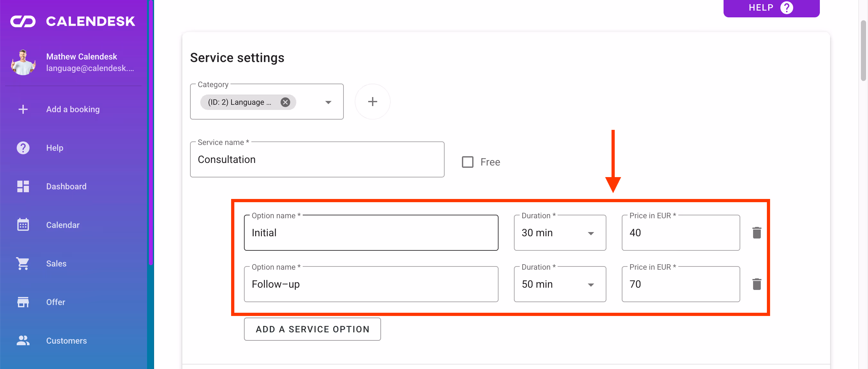Image resolution: width=868 pixels, height=369 pixels.
Task: Click the Dashboard grid icon
Action: [x=23, y=186]
